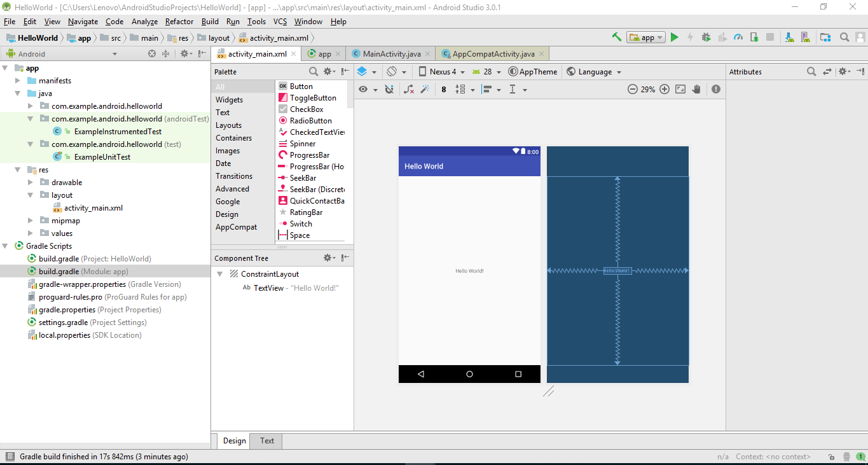The height and width of the screenshot is (465, 868).
Task: Toggle autoconnect in the constraint toolbar
Action: [x=387, y=89]
